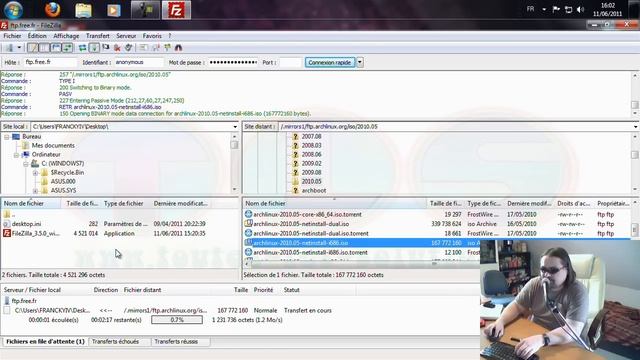Expand the ASUS.SYS folder node
The image size is (640, 360).
point(36,191)
